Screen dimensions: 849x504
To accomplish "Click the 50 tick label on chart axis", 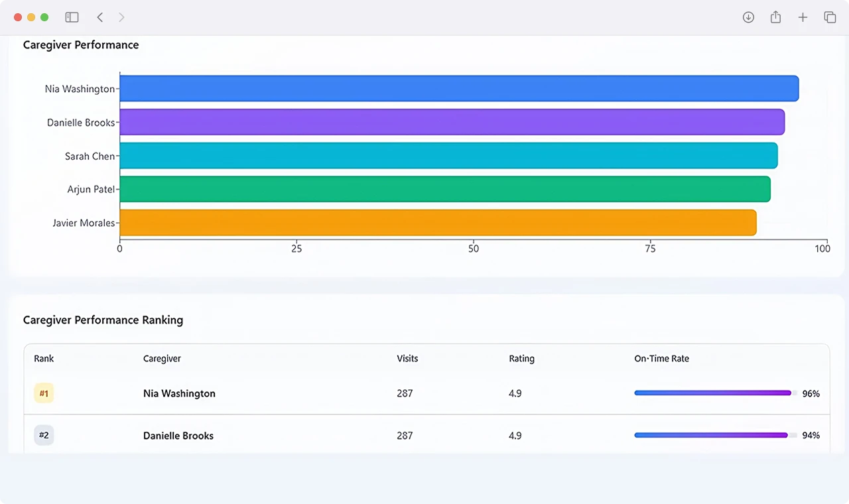I will click(473, 249).
